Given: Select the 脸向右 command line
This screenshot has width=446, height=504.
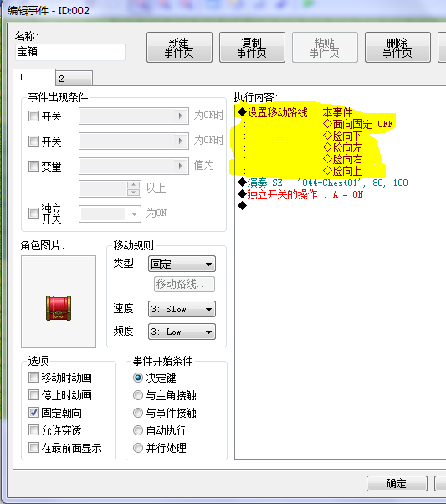Looking at the screenshot, I should 343,159.
